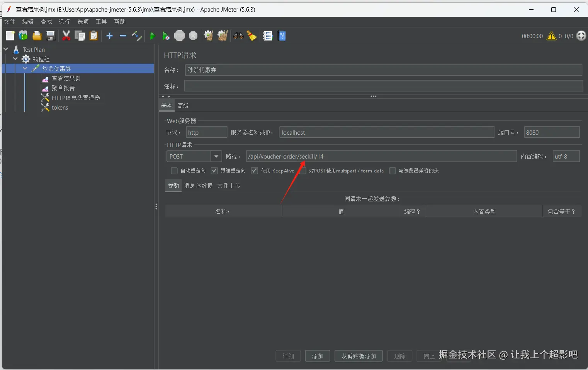Save the test plan with disk icon
This screenshot has width=588, height=370.
[x=51, y=36]
